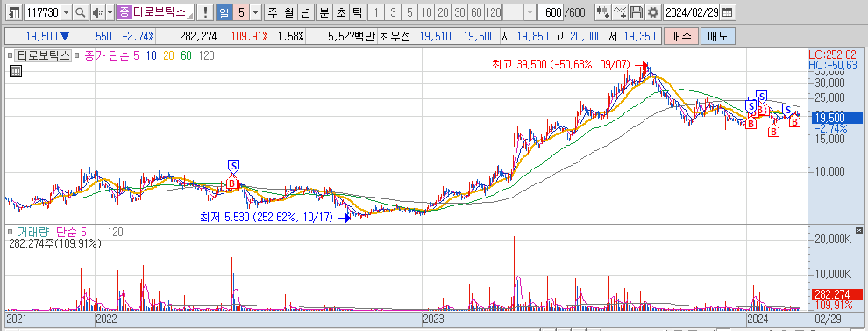Click the B buy marker in 2022
868x331 pixels.
232,183
